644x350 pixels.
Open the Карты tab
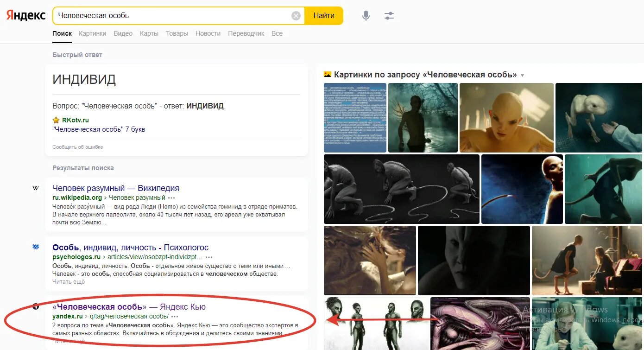click(x=149, y=33)
